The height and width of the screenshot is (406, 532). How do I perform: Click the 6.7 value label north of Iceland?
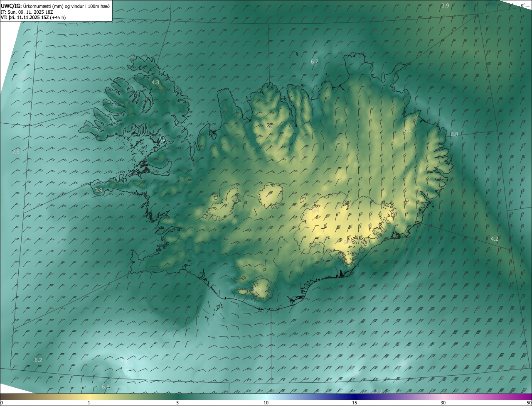click(x=315, y=61)
